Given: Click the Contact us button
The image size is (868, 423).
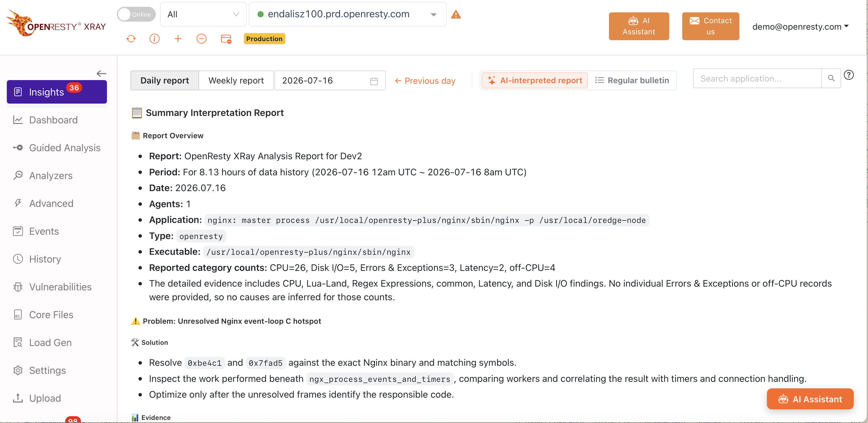Looking at the screenshot, I should coord(710,26).
